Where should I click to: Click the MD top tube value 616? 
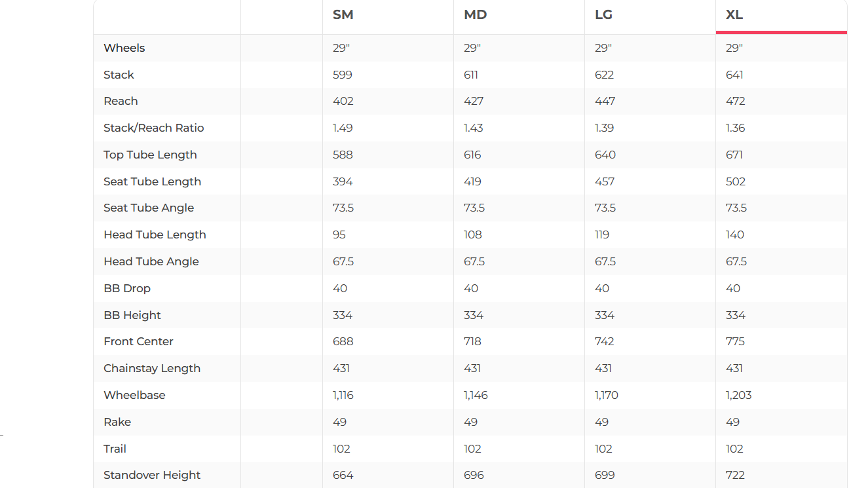pos(472,155)
